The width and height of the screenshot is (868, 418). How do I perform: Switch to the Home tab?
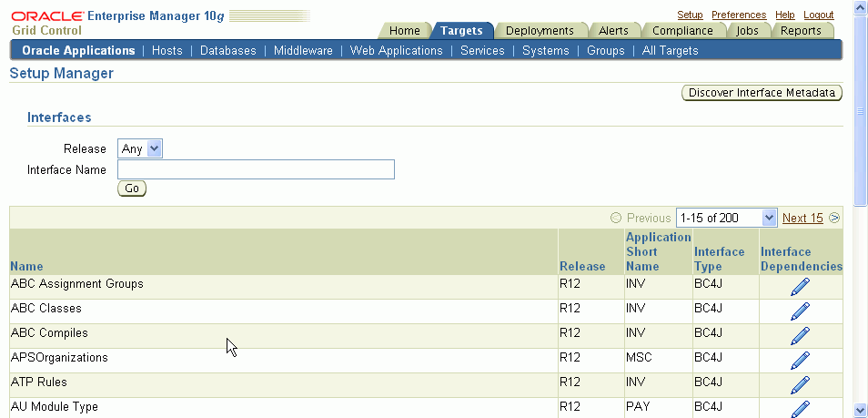[405, 30]
